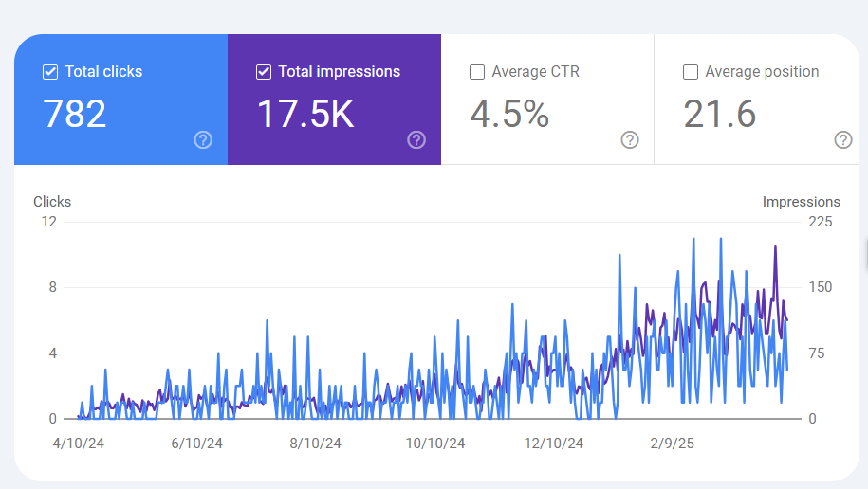
Task: Open help icon on Total impressions card
Action: [x=416, y=140]
